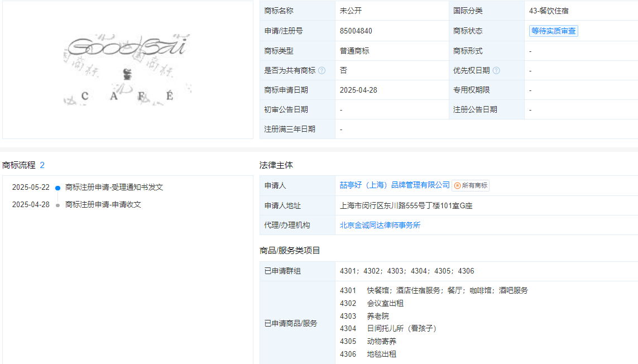The height and width of the screenshot is (364, 638).
Task: Click the 是否为共有商标 value 否
Action: (x=343, y=70)
